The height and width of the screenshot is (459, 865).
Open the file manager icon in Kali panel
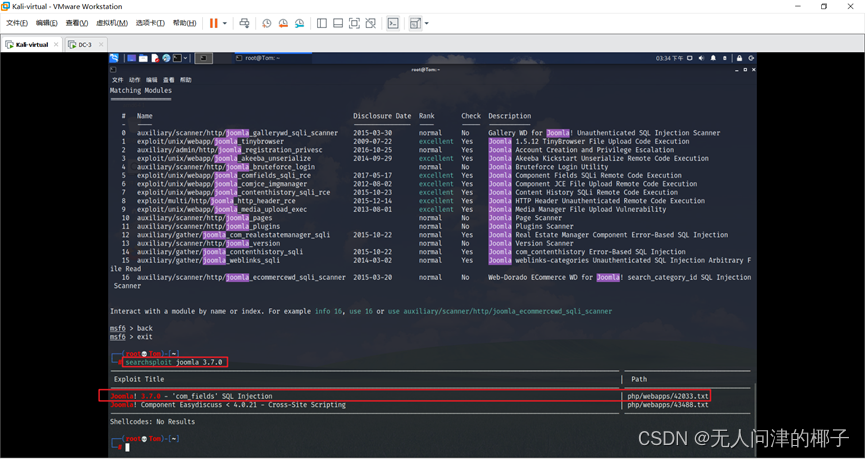click(143, 58)
